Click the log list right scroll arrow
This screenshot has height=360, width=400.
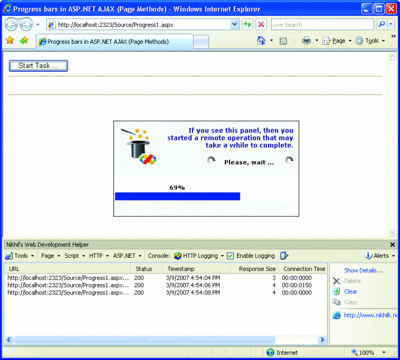[322, 340]
